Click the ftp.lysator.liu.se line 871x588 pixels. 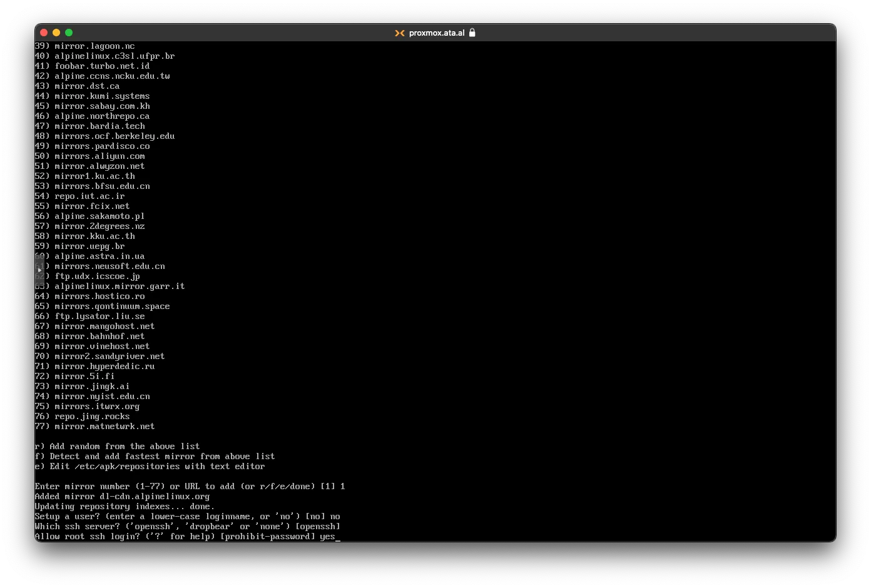point(90,317)
